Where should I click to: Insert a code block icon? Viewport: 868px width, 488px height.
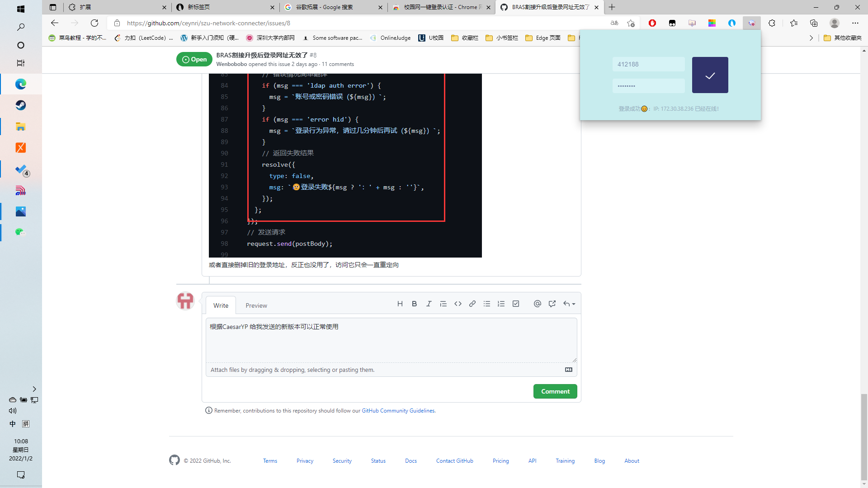point(458,303)
